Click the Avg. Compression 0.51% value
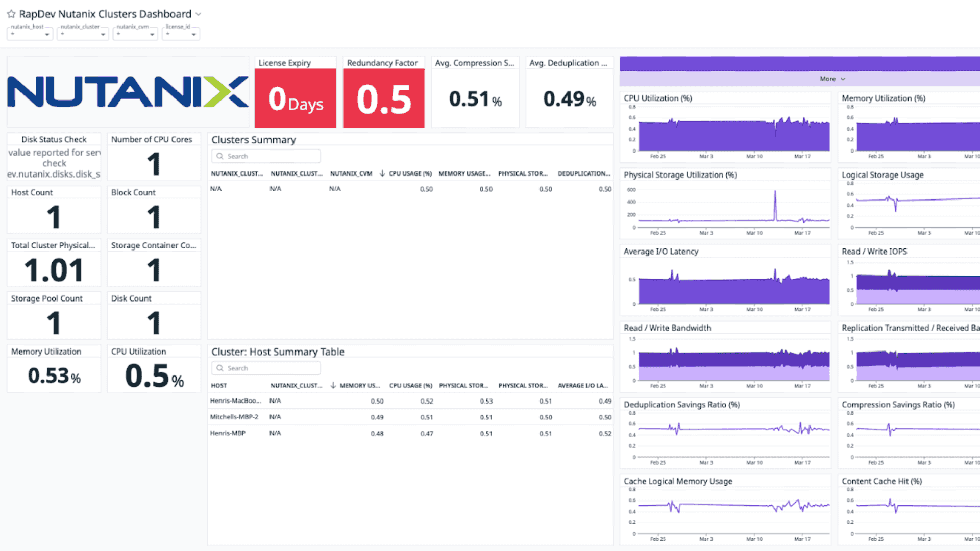Viewport: 980px width, 551px height. pos(475,99)
